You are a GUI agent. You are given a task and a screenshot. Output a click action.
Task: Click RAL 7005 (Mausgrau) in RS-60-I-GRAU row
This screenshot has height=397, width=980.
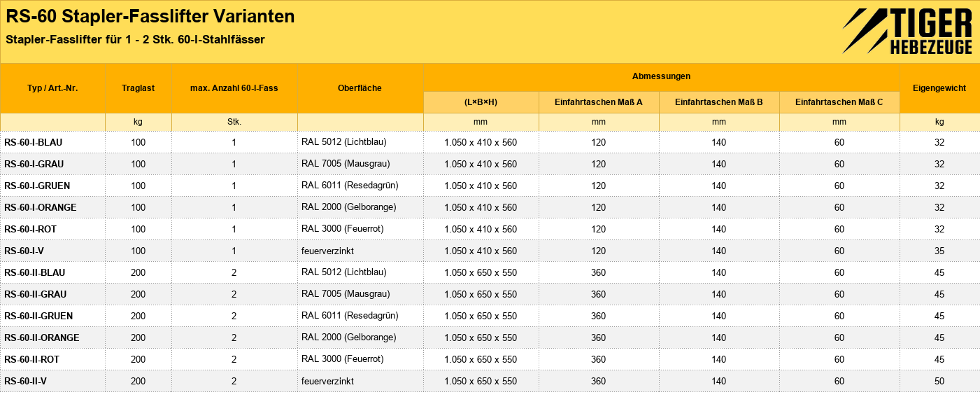coord(346,164)
